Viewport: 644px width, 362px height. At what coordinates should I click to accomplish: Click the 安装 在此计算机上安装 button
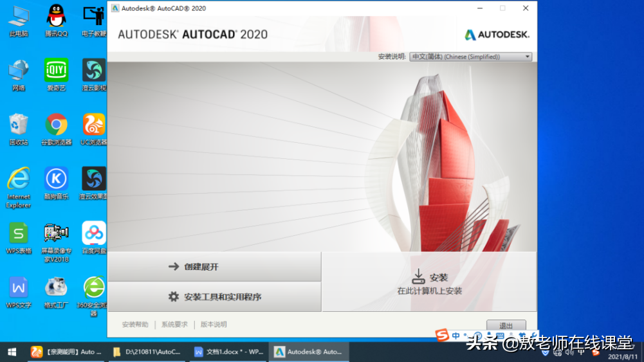[x=429, y=282]
